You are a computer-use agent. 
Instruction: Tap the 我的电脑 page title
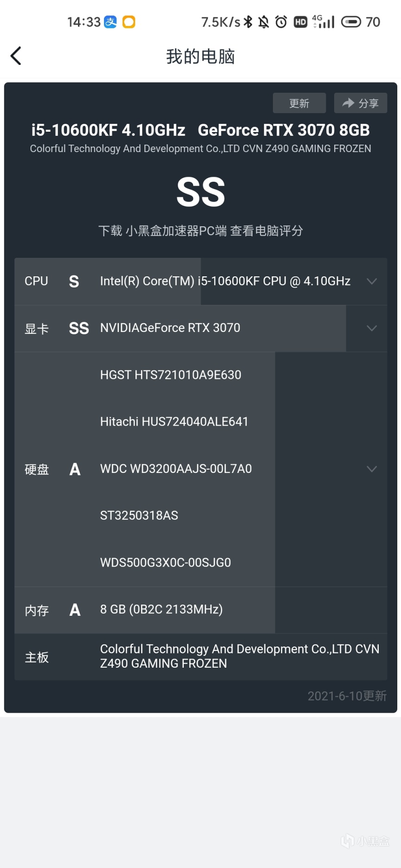click(x=200, y=57)
